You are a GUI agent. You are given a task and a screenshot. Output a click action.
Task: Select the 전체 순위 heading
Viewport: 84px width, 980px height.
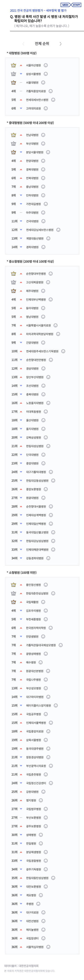(x=42, y=44)
